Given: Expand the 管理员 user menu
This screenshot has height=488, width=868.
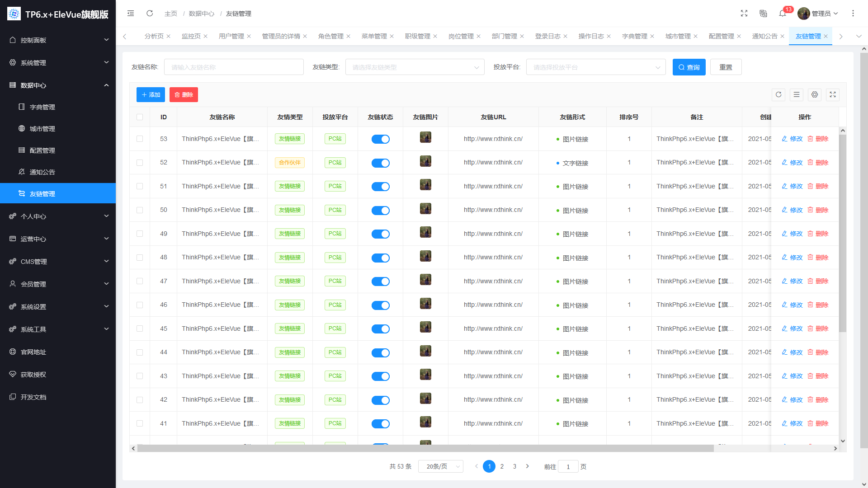Looking at the screenshot, I should pos(818,14).
